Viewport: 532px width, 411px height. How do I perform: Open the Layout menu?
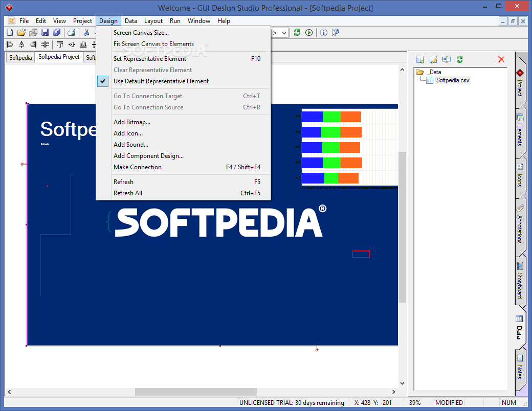pos(153,21)
